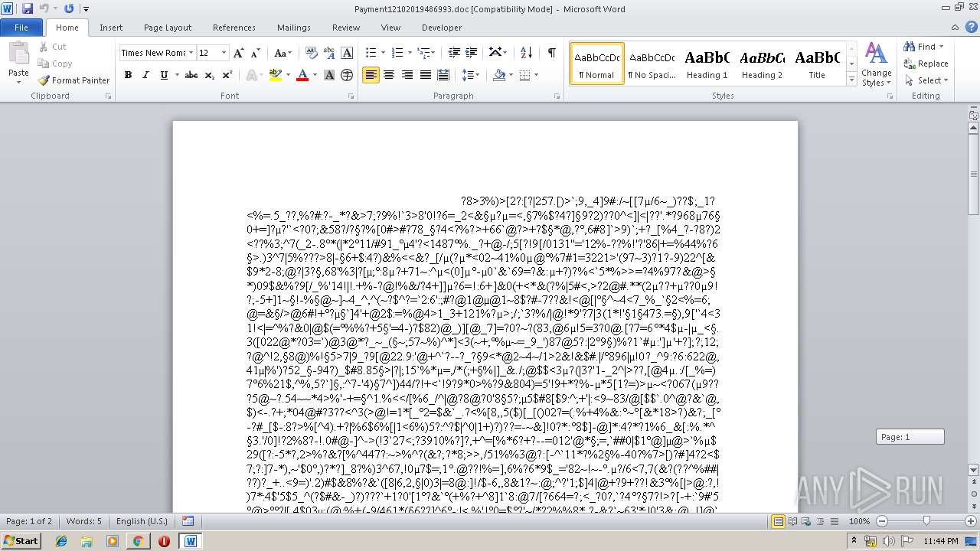980x551 pixels.
Task: Click the Cut command
Action: (53, 47)
